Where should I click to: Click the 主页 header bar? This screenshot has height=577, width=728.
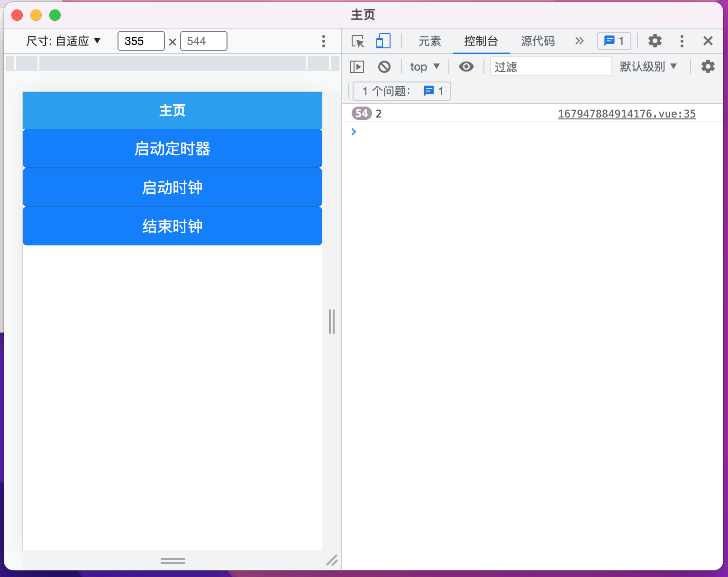click(x=173, y=110)
